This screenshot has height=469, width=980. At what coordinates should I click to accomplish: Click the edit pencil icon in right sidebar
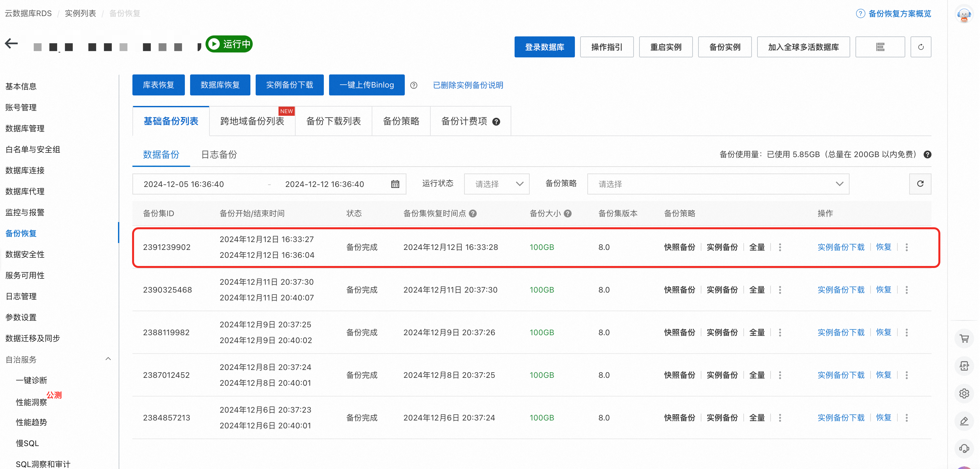964,421
